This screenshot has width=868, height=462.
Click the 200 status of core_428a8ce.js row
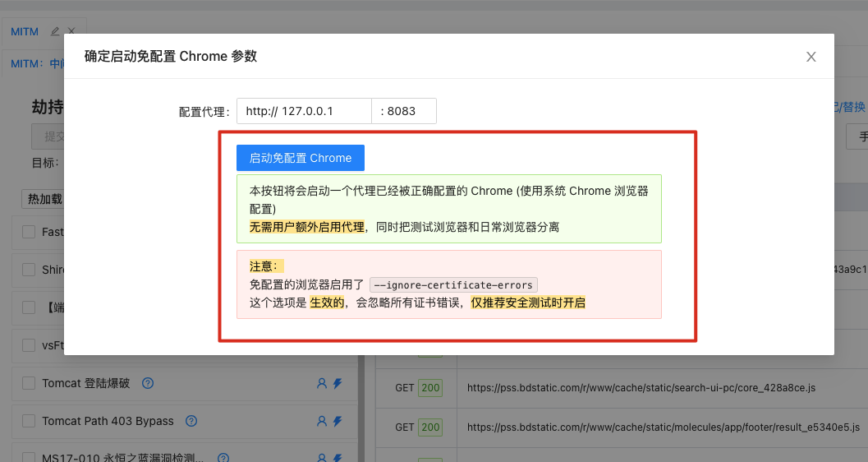(430, 388)
